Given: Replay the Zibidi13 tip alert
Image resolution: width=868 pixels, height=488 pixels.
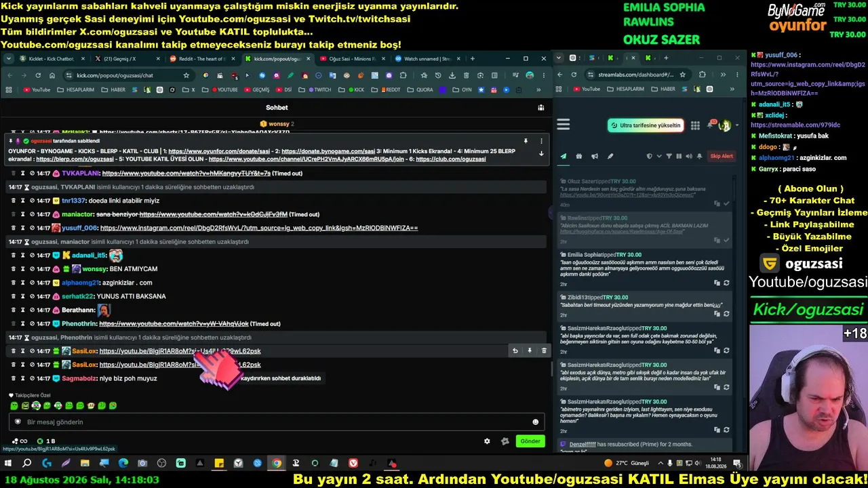Looking at the screenshot, I should point(726,314).
